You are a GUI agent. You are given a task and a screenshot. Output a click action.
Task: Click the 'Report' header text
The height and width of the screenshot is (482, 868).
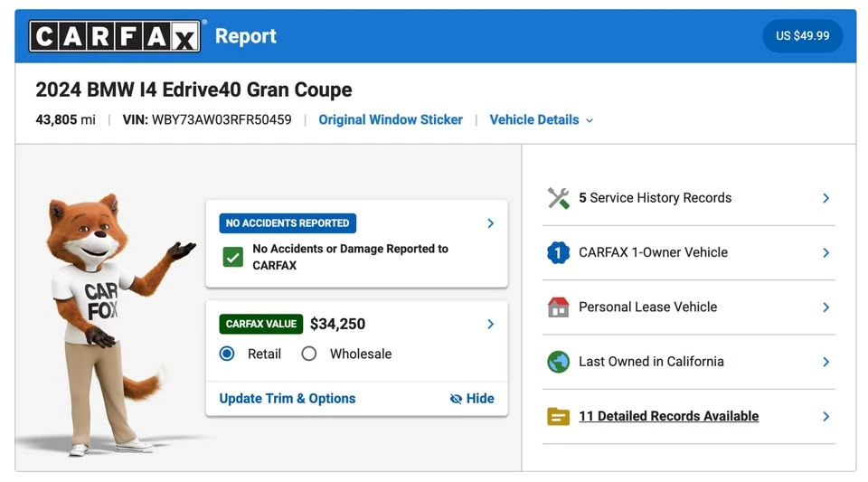245,36
